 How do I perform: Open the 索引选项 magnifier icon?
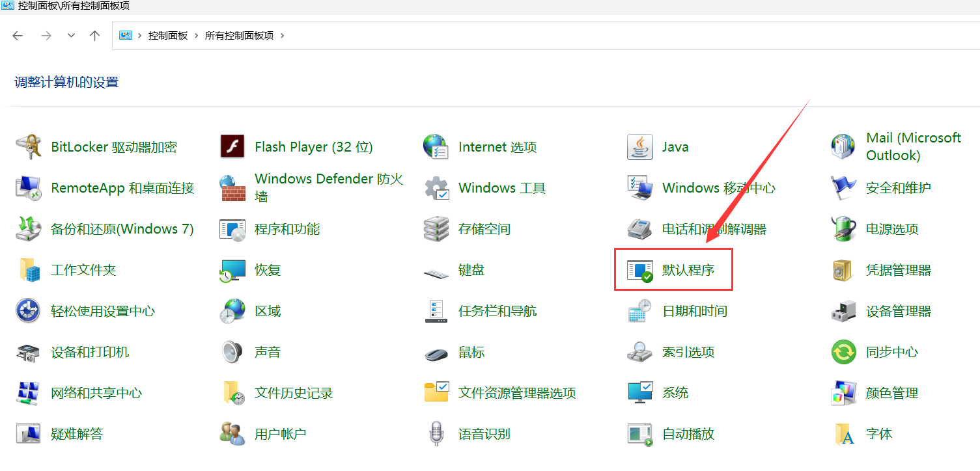pyautogui.click(x=639, y=352)
